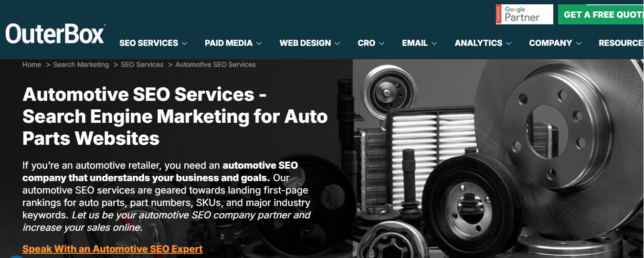Expand the CRO dropdown arrow
Screen dimensions: 644x258
click(381, 43)
